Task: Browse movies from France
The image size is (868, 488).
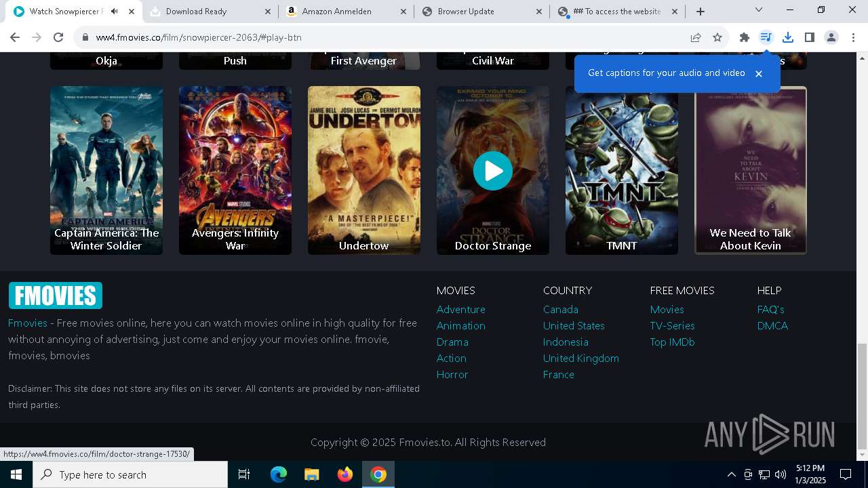Action: [559, 374]
